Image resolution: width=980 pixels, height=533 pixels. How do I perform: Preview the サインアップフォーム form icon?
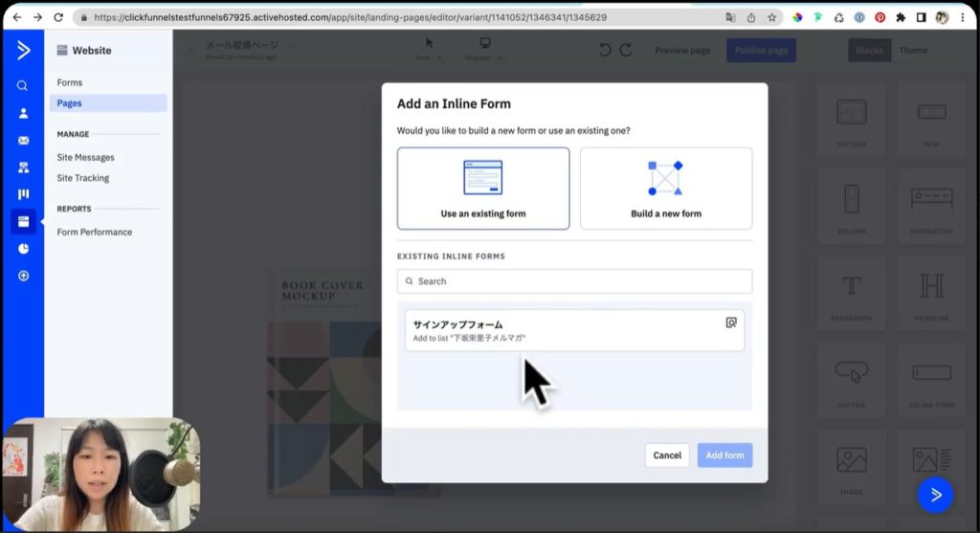tap(731, 323)
